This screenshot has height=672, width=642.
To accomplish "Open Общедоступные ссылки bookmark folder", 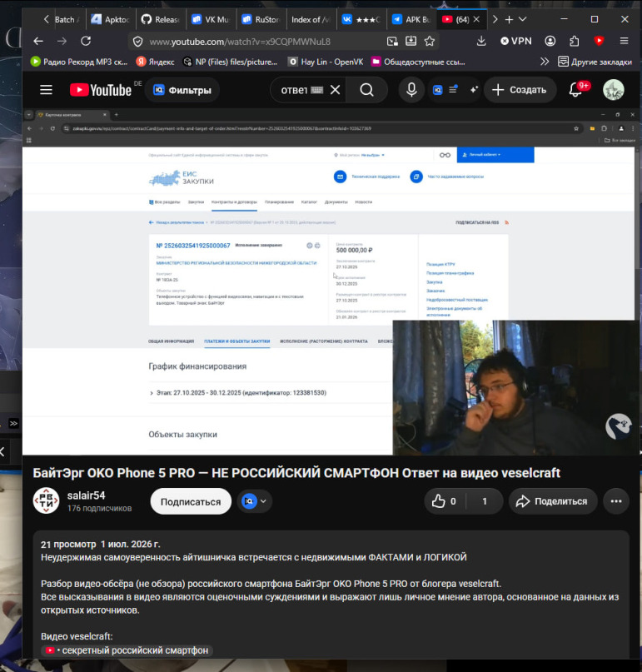I will click(418, 62).
